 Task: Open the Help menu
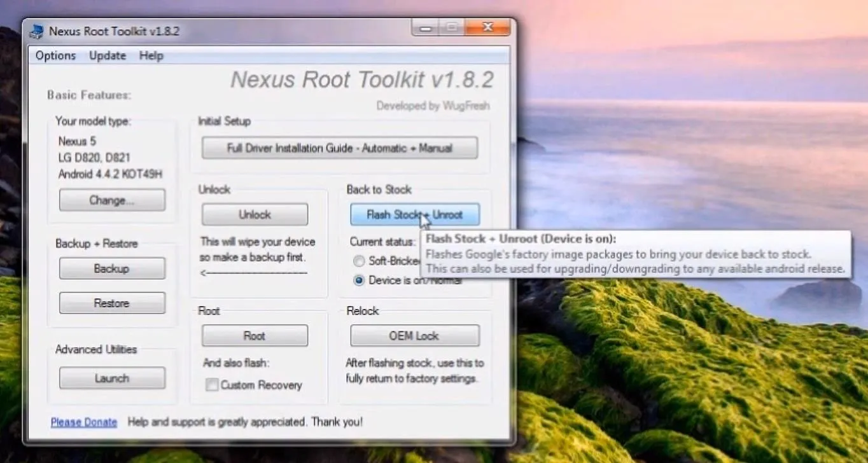click(x=151, y=55)
